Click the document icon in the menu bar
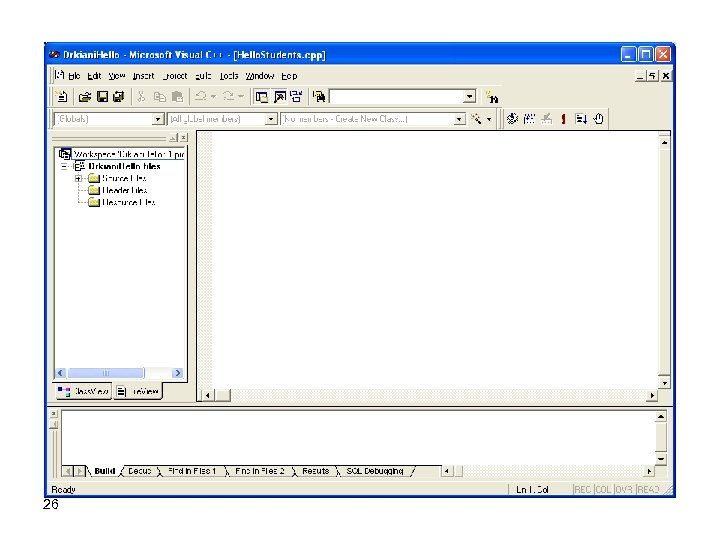 (60, 75)
